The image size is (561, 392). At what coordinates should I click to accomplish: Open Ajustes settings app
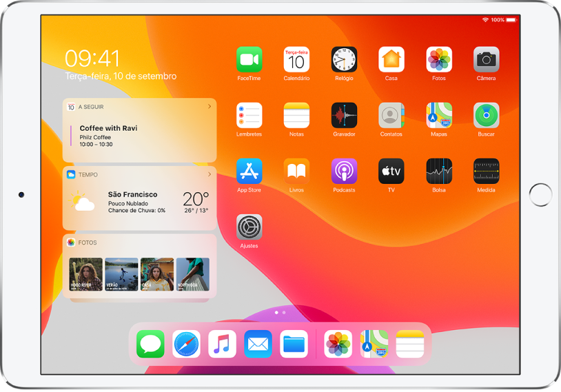tap(249, 227)
